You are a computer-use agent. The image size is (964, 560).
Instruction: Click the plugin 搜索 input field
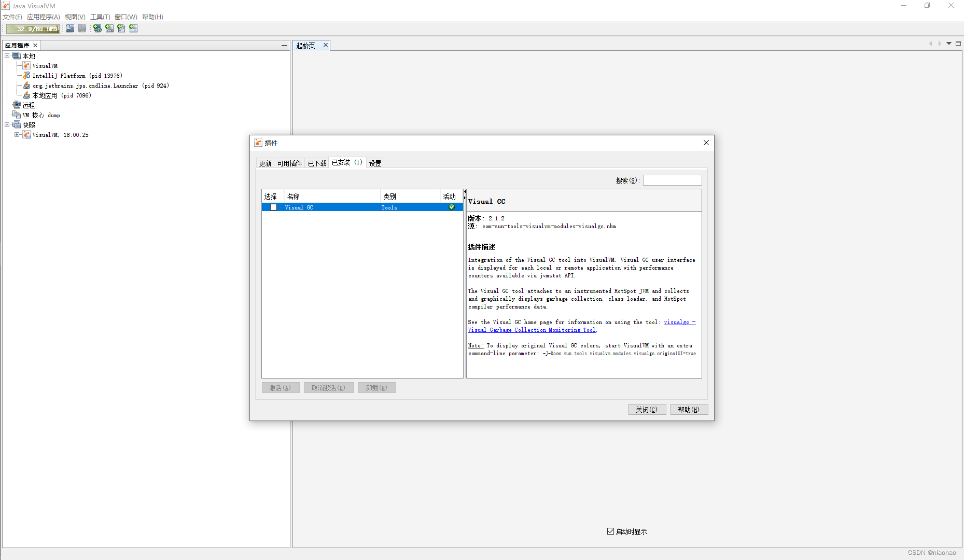click(x=672, y=180)
